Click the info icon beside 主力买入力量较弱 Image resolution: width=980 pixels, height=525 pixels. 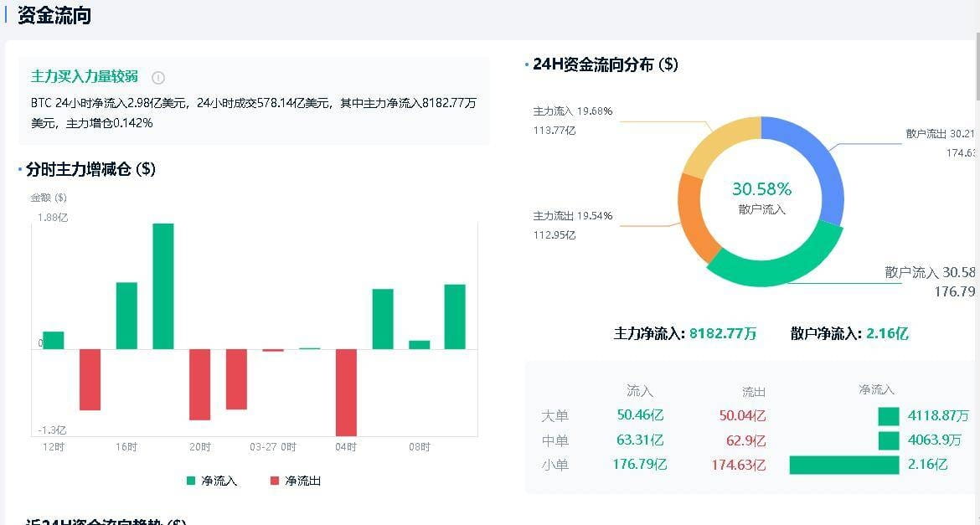tap(158, 78)
